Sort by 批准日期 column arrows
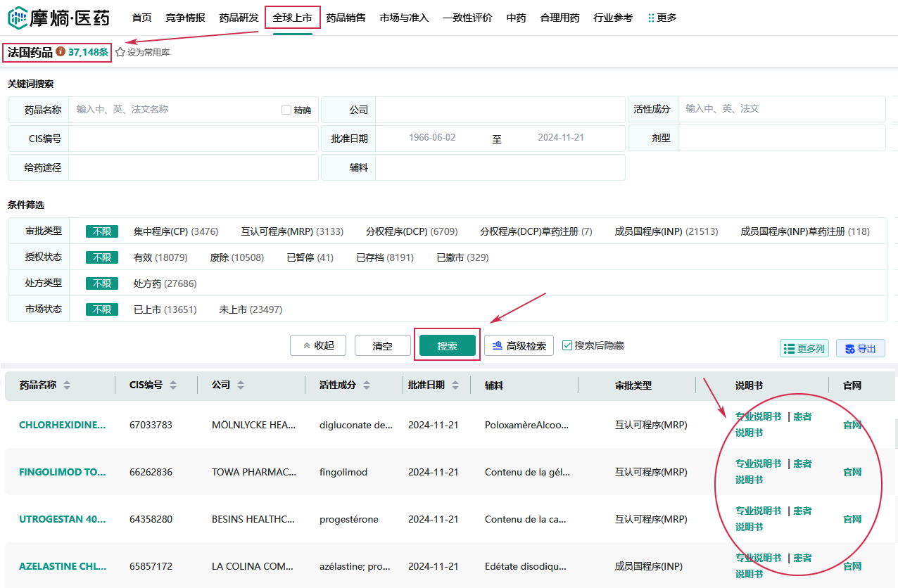Screen dimensions: 898x588 [x=455, y=385]
